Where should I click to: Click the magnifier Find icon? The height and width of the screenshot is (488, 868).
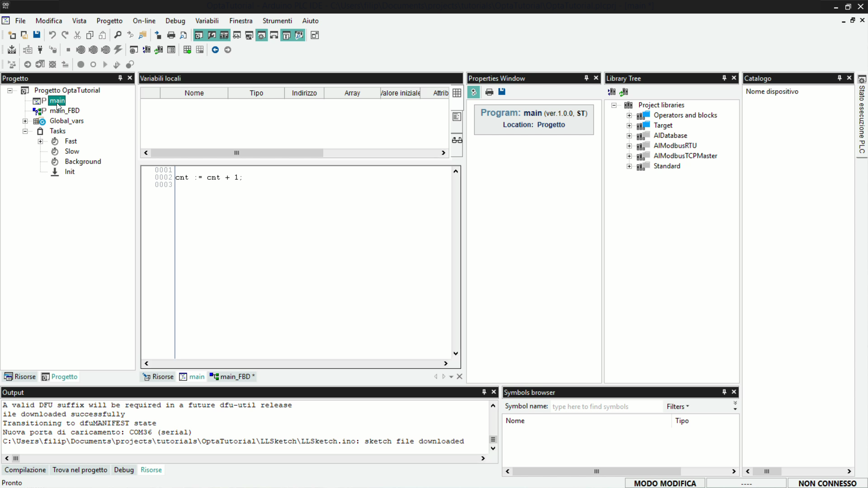tap(118, 35)
